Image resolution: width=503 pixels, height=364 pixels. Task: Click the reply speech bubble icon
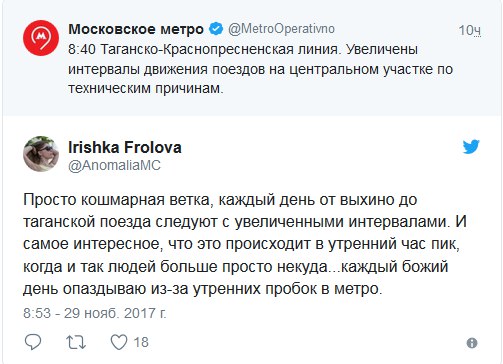pyautogui.click(x=33, y=342)
